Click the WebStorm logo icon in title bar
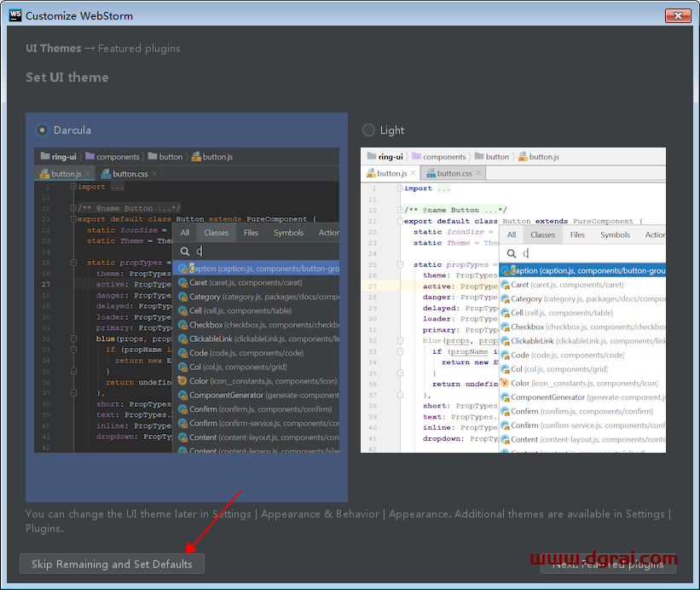Viewport: 700px width, 590px height. pos(15,15)
